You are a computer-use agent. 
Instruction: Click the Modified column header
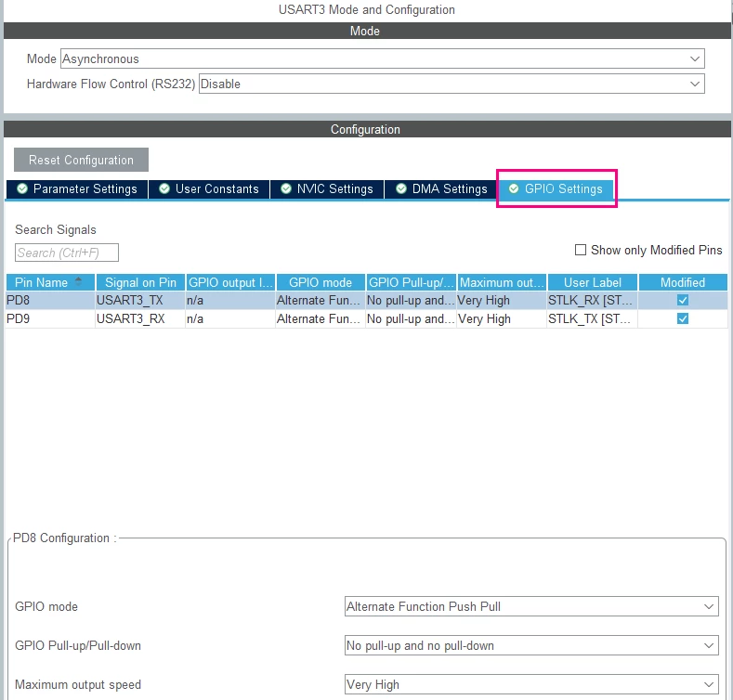pyautogui.click(x=683, y=283)
